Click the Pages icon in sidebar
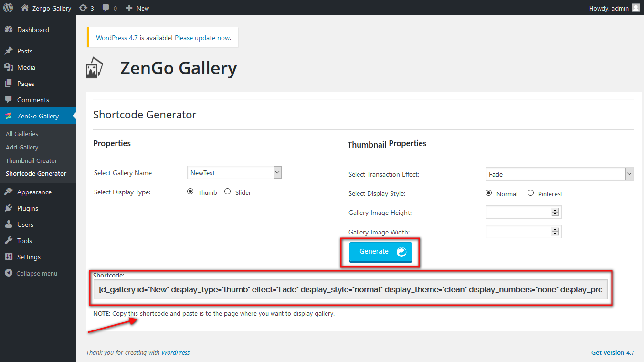The height and width of the screenshot is (362, 644). [9, 84]
